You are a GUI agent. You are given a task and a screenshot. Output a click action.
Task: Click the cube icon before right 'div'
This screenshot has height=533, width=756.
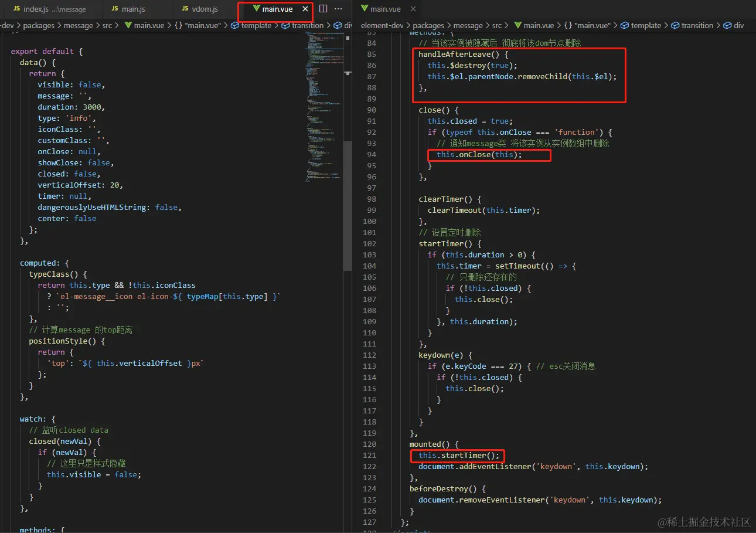click(x=728, y=26)
